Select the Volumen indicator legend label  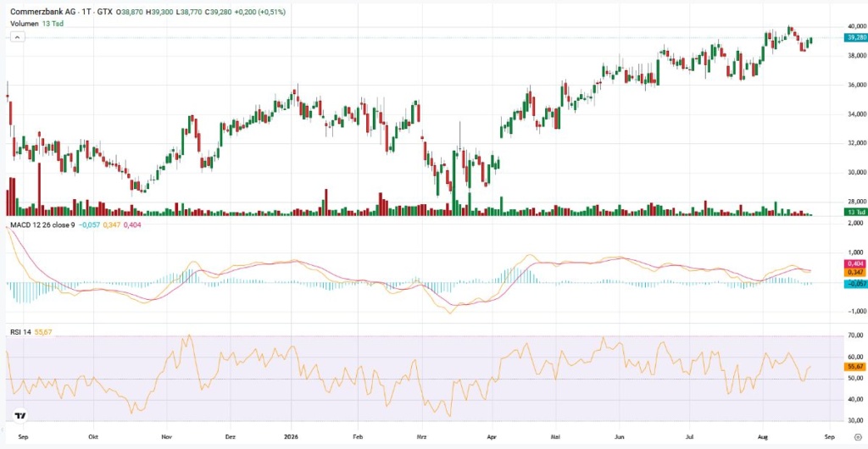(25, 24)
